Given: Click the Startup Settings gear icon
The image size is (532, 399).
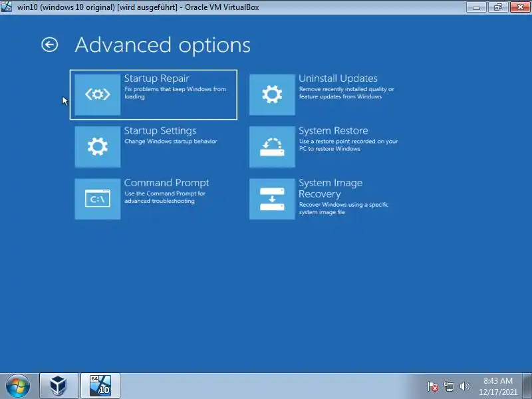Looking at the screenshot, I should tap(97, 147).
